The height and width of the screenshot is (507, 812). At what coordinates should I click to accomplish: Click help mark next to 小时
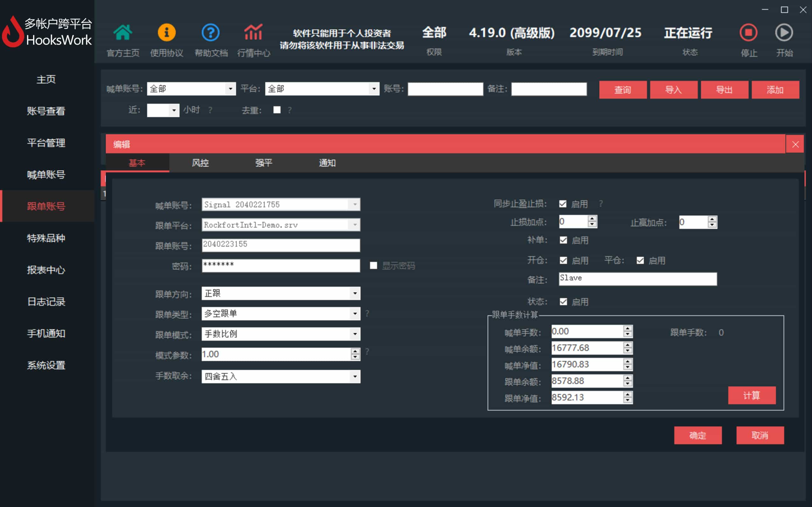tap(210, 110)
